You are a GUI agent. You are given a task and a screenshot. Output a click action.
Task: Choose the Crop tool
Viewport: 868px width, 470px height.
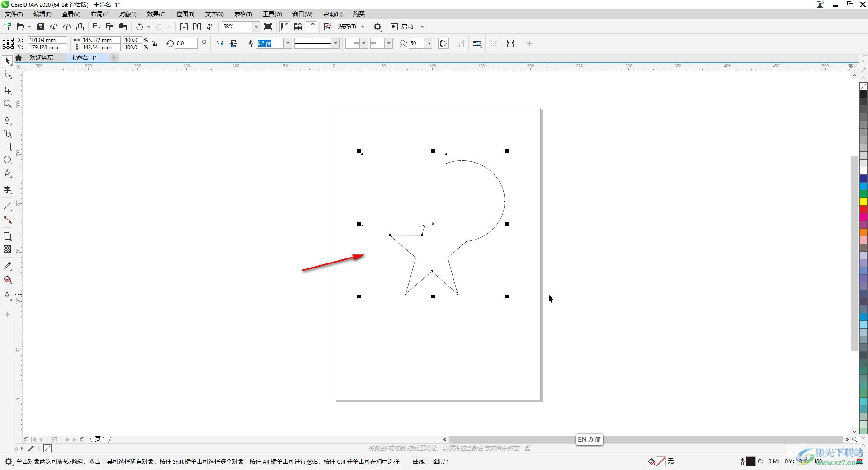click(x=7, y=91)
